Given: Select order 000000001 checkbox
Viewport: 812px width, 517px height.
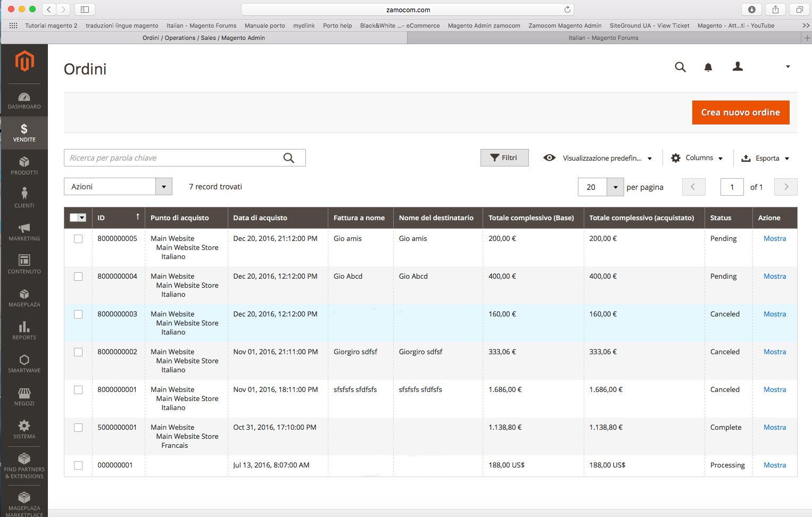Looking at the screenshot, I should coord(78,465).
